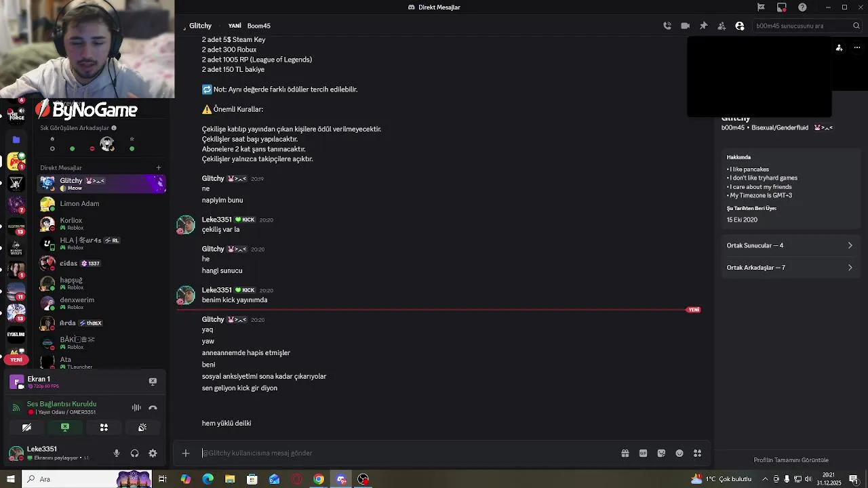This screenshot has width=868, height=488.
Task: Open Arda direct message
Action: pos(101,323)
